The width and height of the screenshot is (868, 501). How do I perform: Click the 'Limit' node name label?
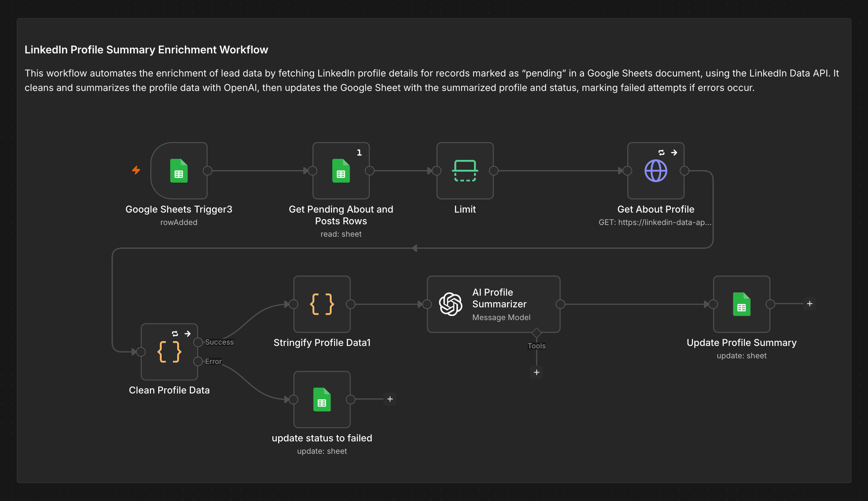(465, 209)
